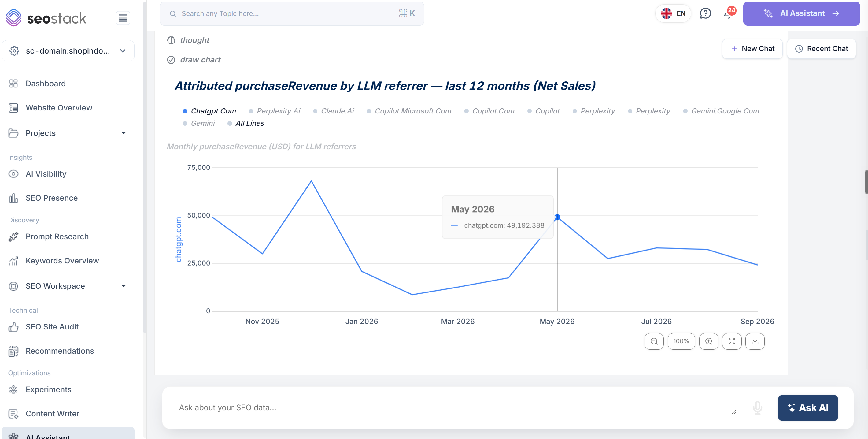The height and width of the screenshot is (439, 868).
Task: Click the magnifier icon in the search bar
Action: [x=173, y=13]
